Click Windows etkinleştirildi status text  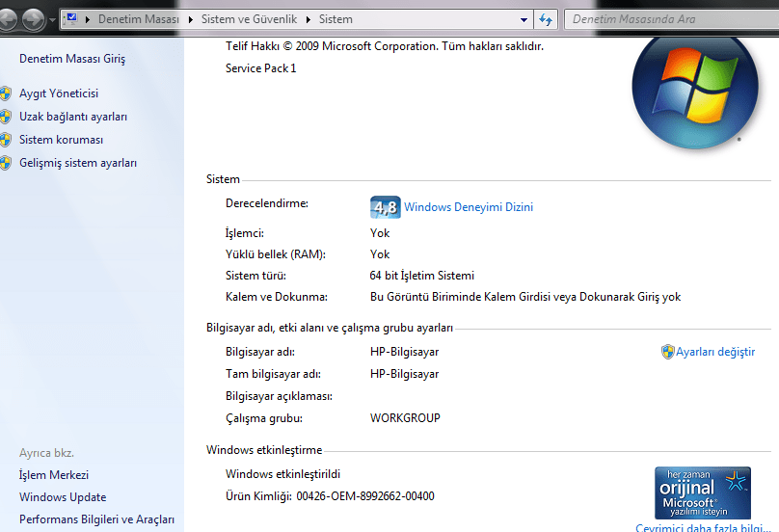(x=282, y=474)
